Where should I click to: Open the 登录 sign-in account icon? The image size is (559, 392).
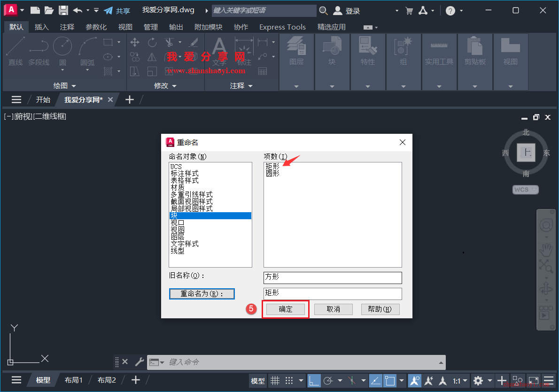[x=337, y=11]
